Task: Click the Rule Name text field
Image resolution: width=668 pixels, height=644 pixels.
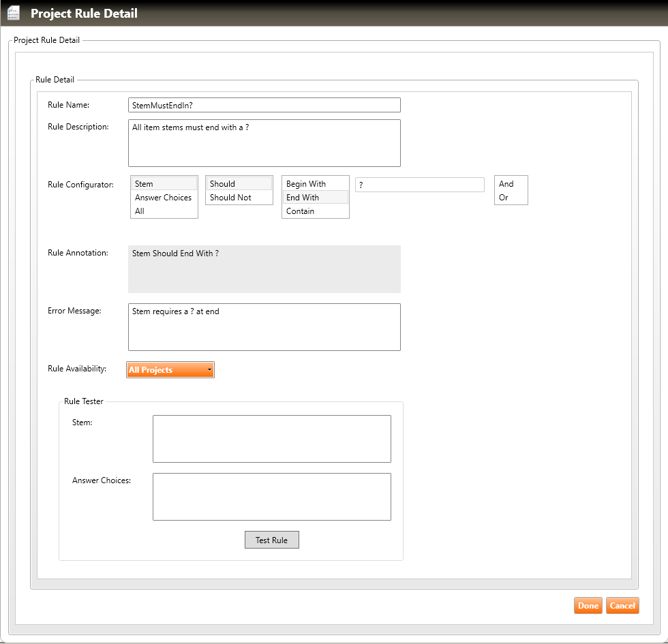Action: click(264, 105)
